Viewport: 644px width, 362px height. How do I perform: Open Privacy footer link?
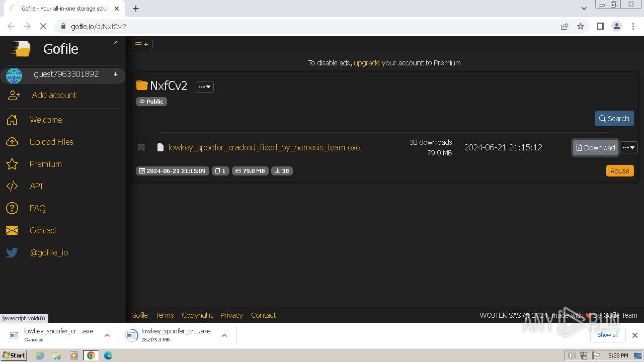232,315
